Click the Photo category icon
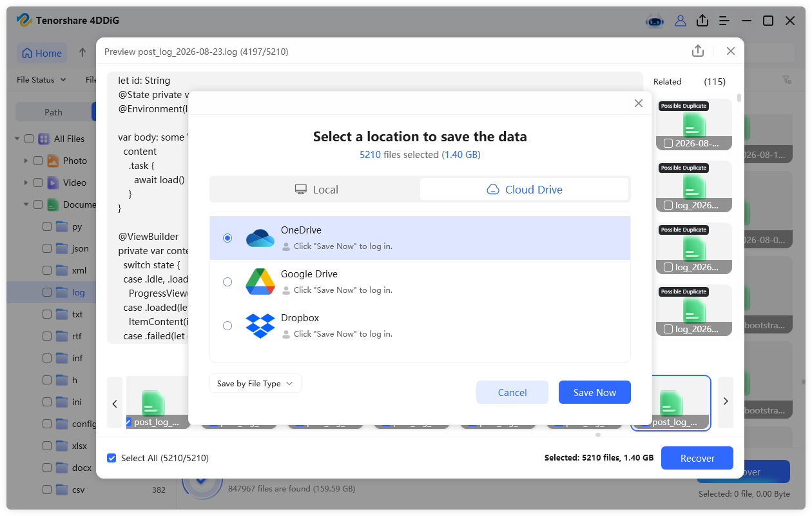812x516 pixels. click(x=53, y=161)
